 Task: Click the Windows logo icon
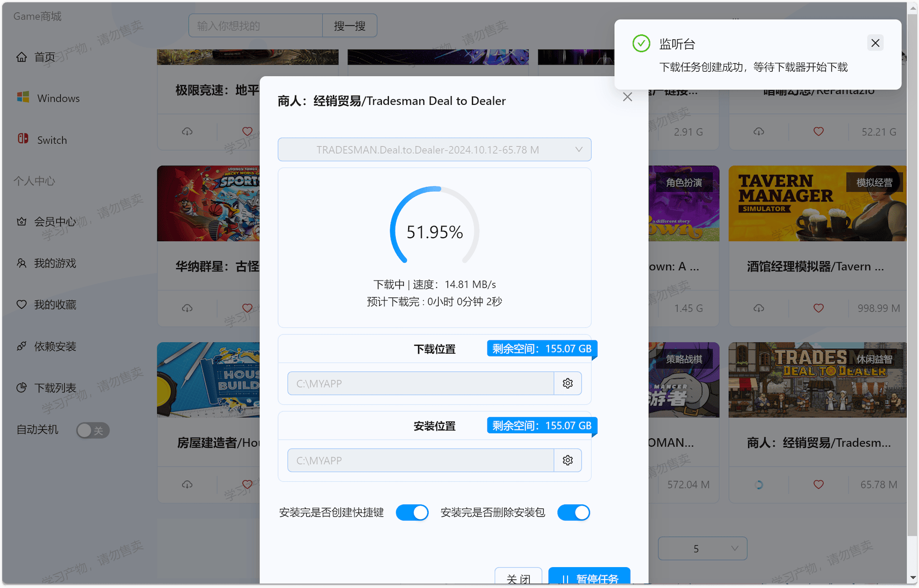23,97
